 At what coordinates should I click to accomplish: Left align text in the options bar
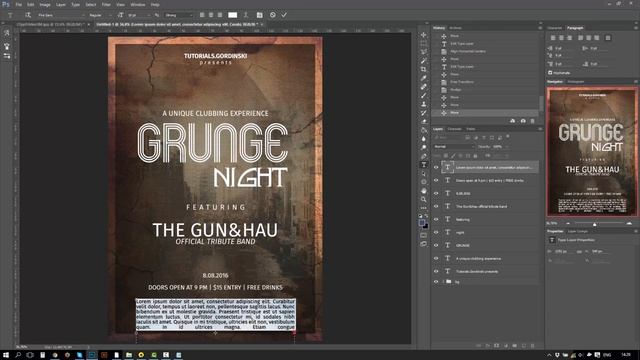202,15
